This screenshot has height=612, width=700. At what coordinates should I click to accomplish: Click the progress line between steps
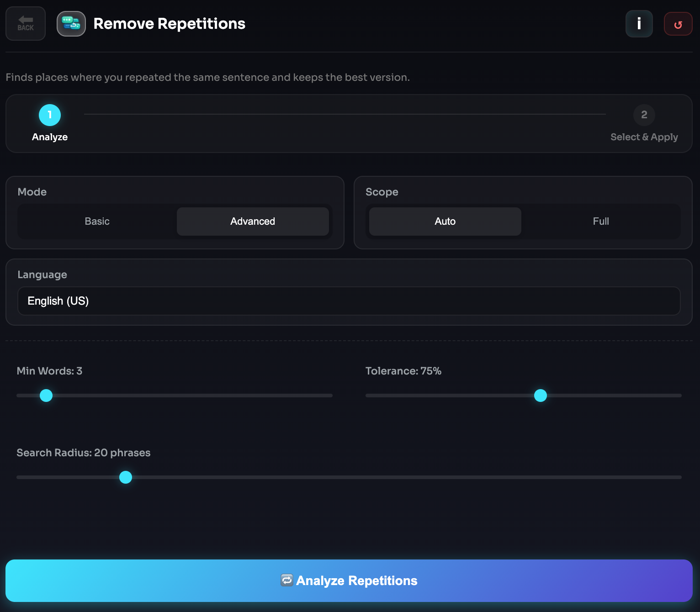(345, 114)
